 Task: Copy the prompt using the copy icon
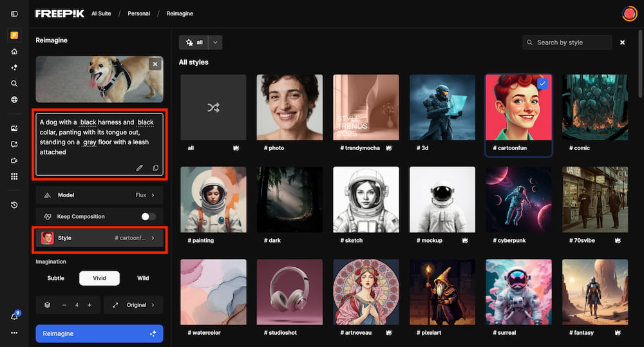155,168
